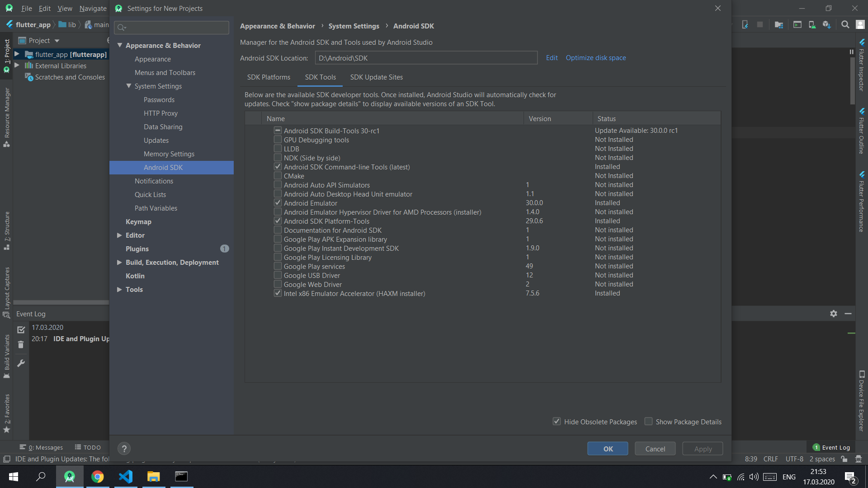868x488 pixels.
Task: Switch to SDK Update Sites tab
Action: tap(376, 77)
